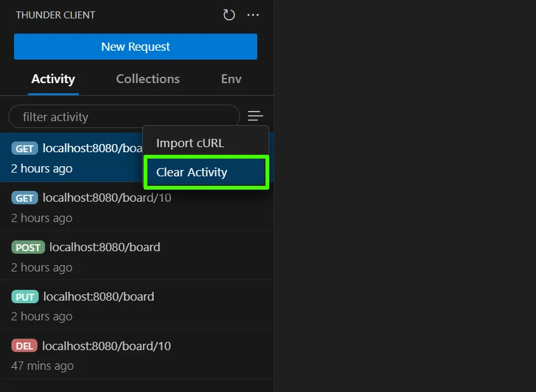Choose Import cURL from the menu

pyautogui.click(x=206, y=143)
